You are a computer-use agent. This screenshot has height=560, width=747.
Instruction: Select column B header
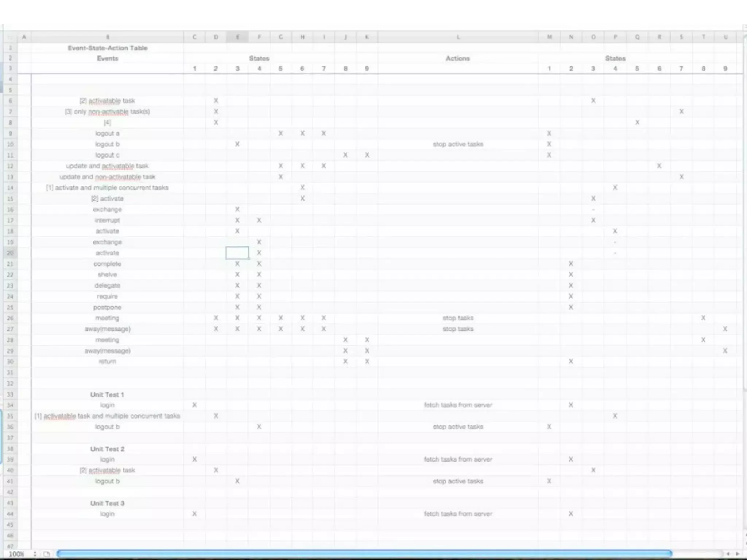pyautogui.click(x=107, y=37)
